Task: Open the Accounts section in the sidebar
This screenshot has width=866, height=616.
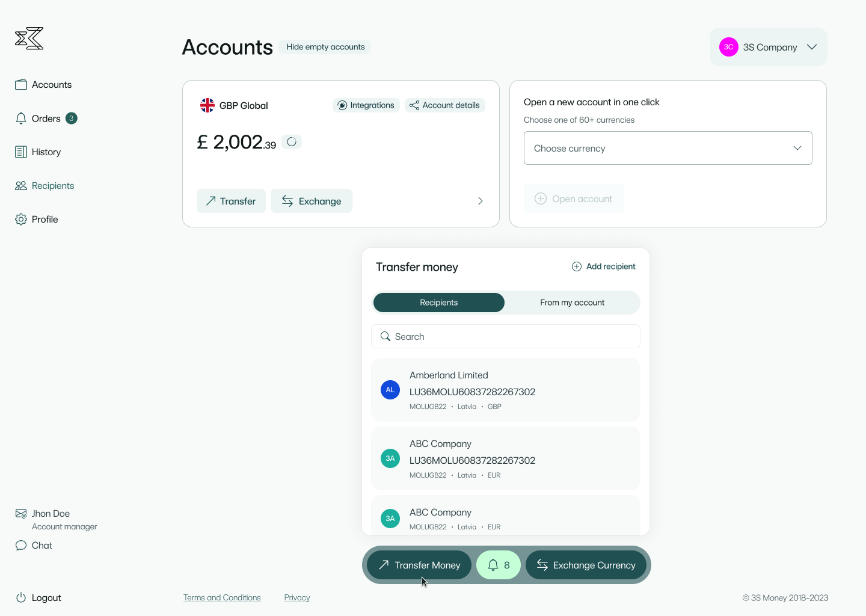Action: (52, 84)
